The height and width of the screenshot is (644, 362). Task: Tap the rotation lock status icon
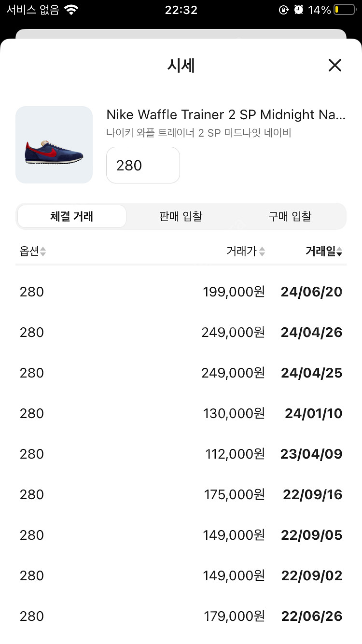283,10
